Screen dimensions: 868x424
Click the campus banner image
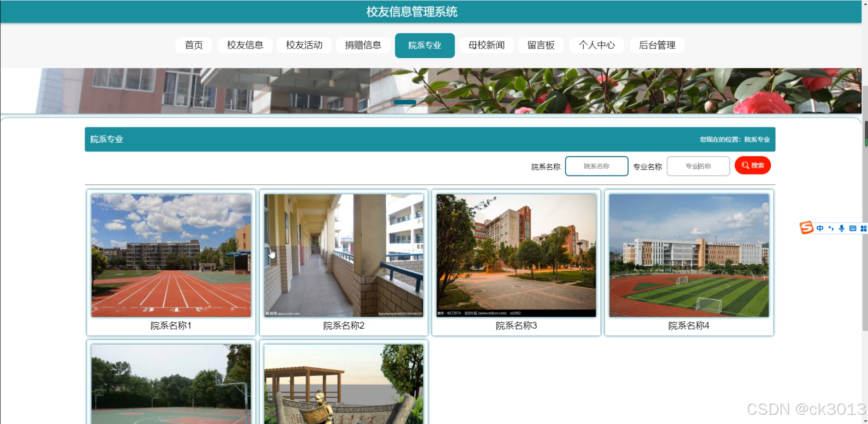point(431,91)
